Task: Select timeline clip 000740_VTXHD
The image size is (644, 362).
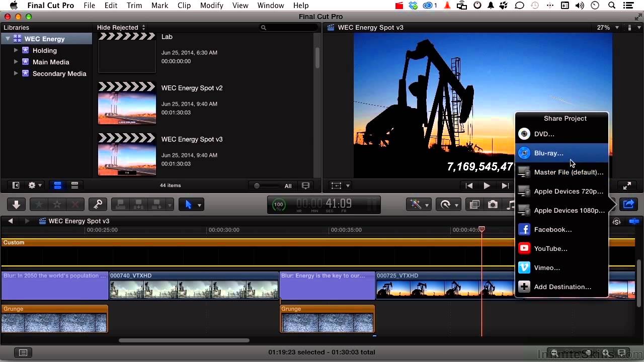Action: (194, 286)
